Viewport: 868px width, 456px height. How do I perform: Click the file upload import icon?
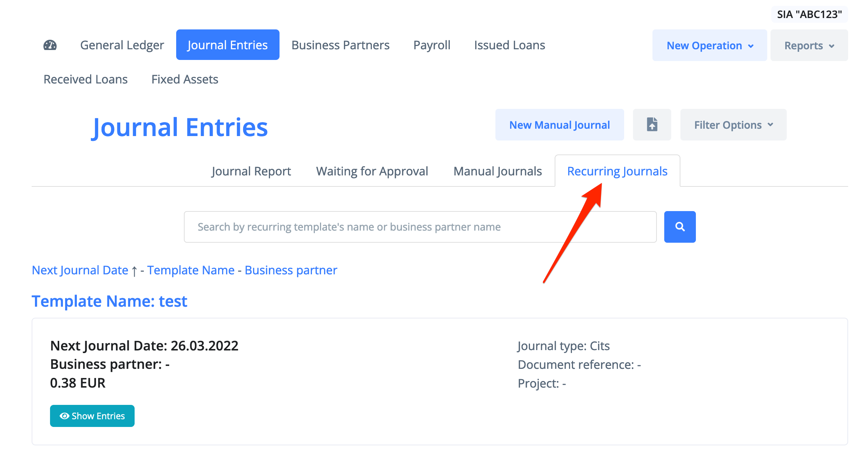pyautogui.click(x=652, y=125)
